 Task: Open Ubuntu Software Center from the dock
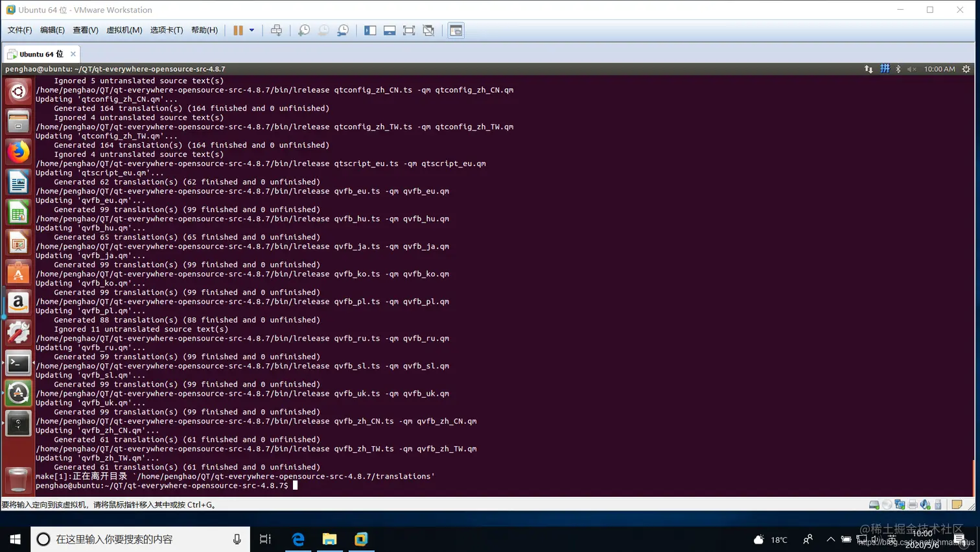[18, 273]
